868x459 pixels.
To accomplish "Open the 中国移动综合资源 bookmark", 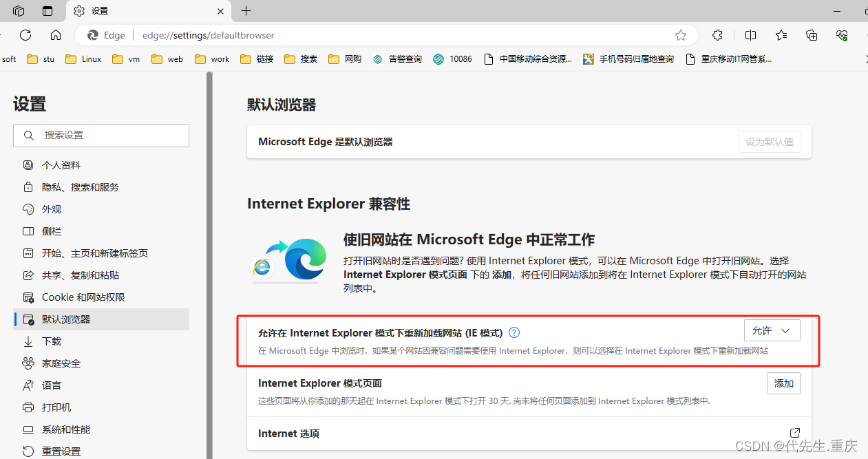I will pyautogui.click(x=528, y=59).
